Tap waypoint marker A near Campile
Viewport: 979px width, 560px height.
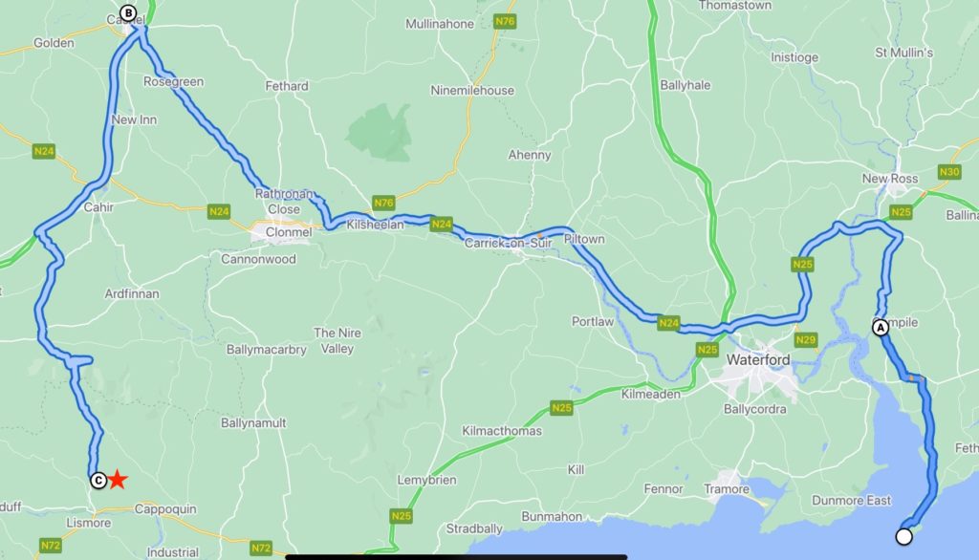pos(881,327)
